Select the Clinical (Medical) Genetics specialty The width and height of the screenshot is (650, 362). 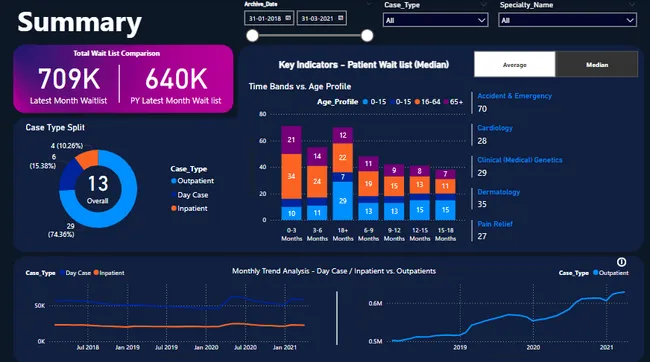coord(520,160)
